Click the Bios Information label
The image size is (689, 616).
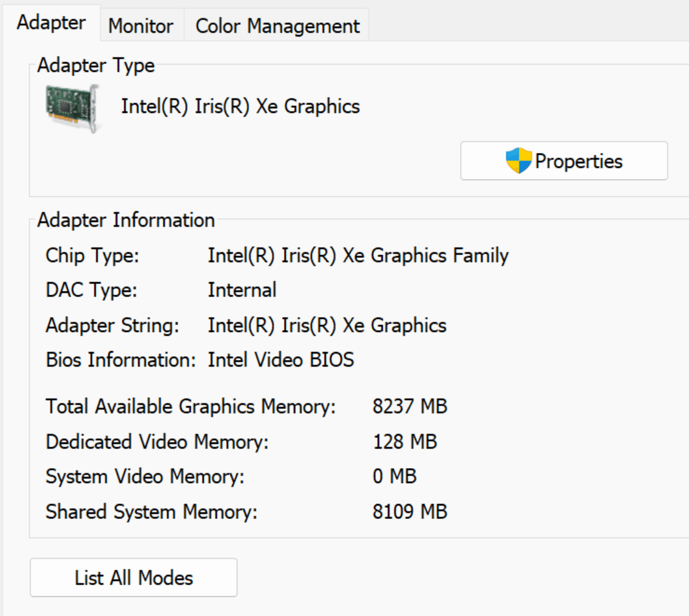pos(121,360)
